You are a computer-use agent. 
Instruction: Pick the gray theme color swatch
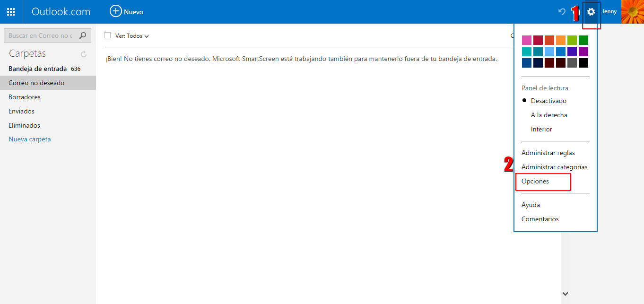(572, 63)
